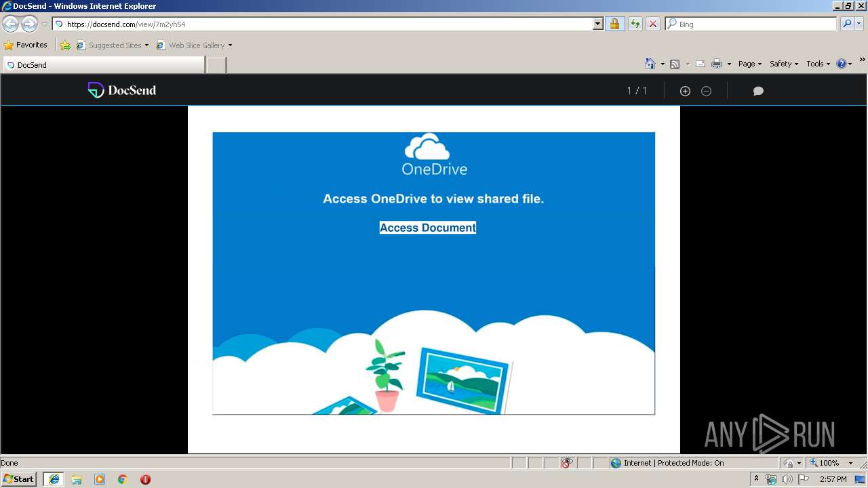The width and height of the screenshot is (868, 488).
Task: Click the 1 / 1 page indicator
Action: (x=637, y=91)
